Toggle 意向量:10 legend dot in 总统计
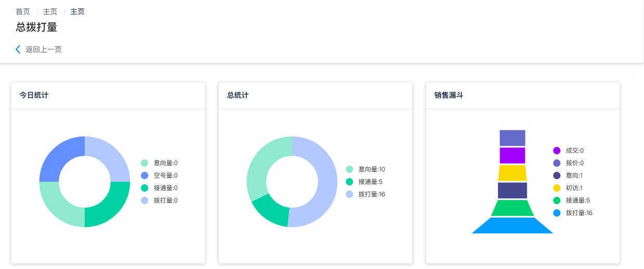 coord(349,169)
